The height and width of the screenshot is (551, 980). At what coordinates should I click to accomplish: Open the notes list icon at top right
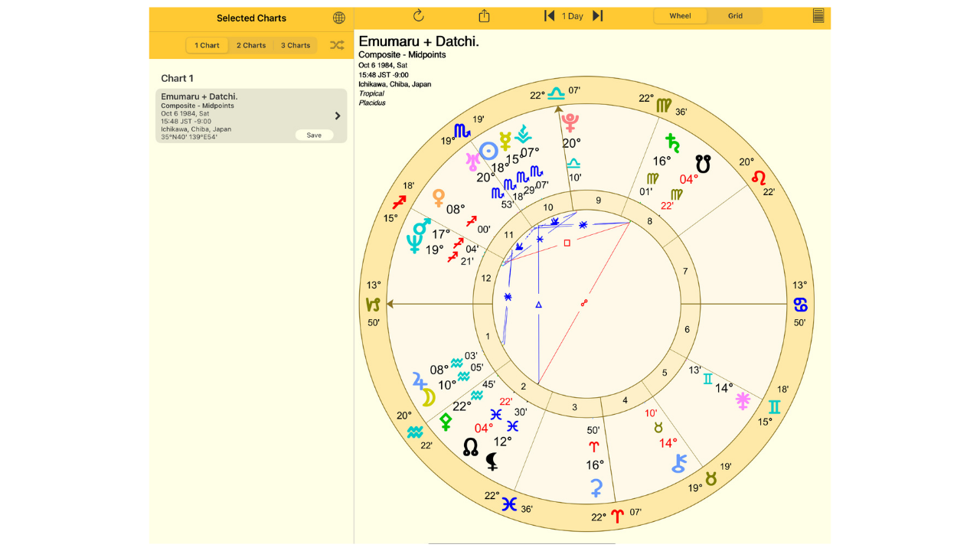818,16
